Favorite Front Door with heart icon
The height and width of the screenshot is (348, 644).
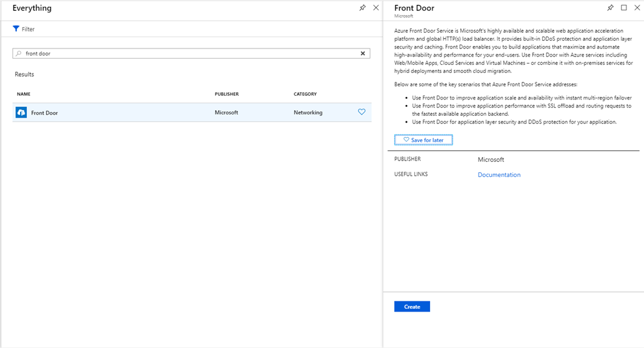coord(362,112)
